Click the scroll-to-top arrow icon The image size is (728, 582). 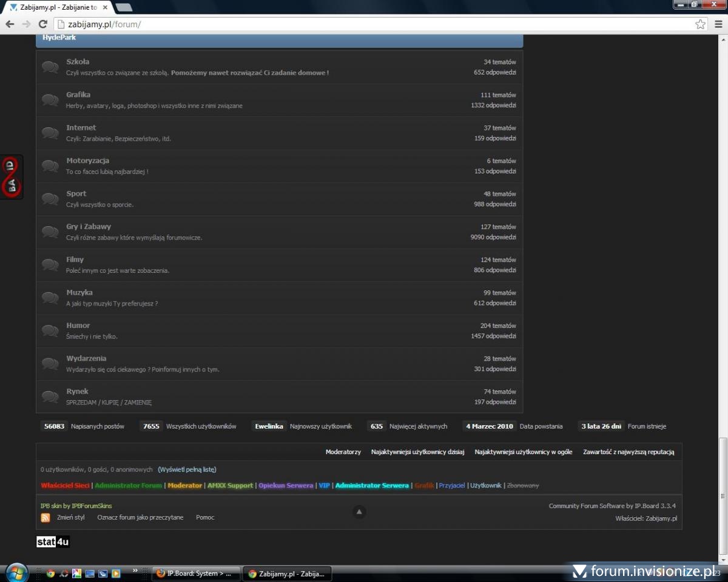click(x=359, y=512)
